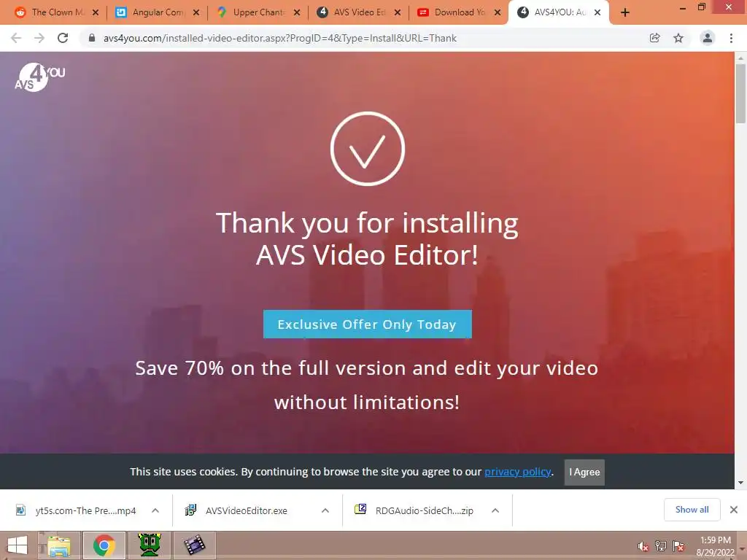Click Exclusive Offer Only Today button
The height and width of the screenshot is (560, 747).
(368, 324)
